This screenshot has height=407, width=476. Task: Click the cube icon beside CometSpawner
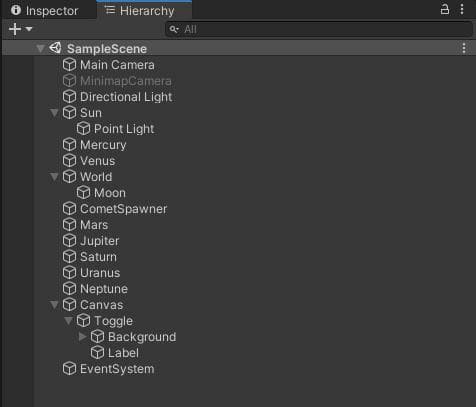[x=69, y=209]
